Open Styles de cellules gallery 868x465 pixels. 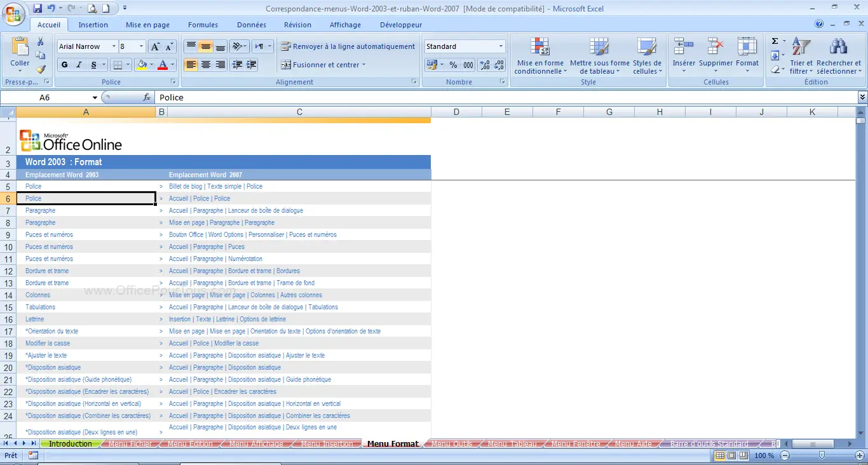(647, 56)
